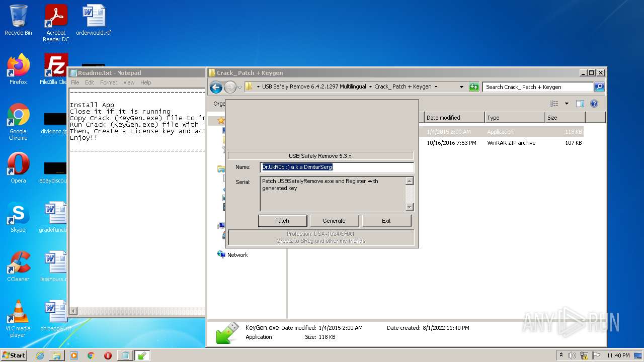Click the Name input field

337,167
